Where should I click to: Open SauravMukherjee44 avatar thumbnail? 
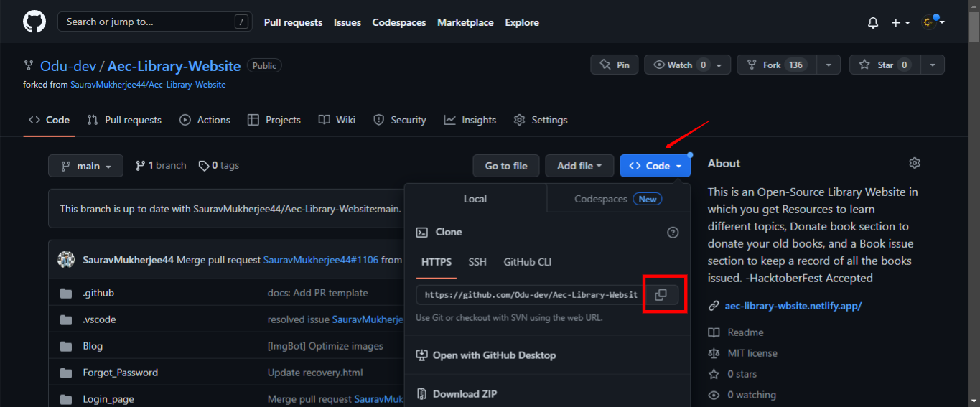(66, 259)
